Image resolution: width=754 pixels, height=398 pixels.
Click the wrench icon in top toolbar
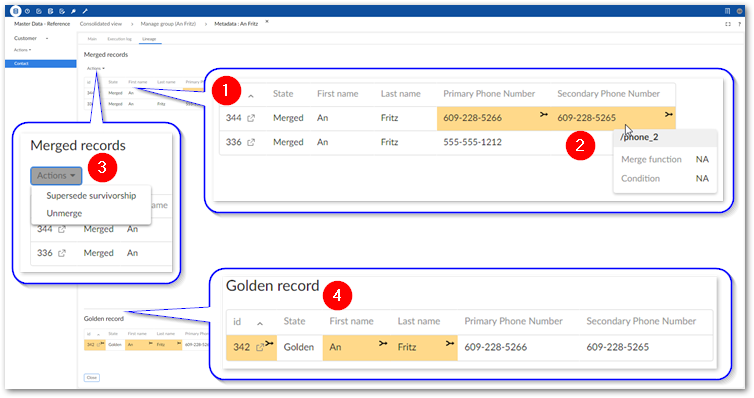coord(85,11)
